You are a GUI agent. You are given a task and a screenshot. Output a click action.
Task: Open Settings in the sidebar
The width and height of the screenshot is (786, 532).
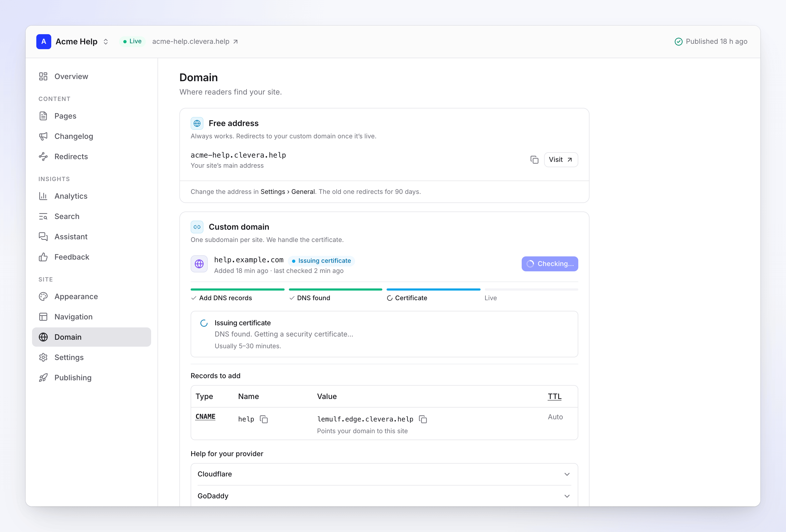click(92, 358)
